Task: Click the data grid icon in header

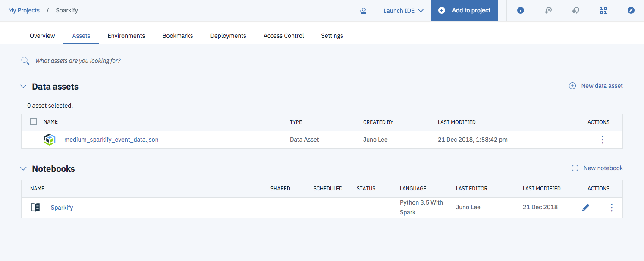Action: tap(603, 11)
